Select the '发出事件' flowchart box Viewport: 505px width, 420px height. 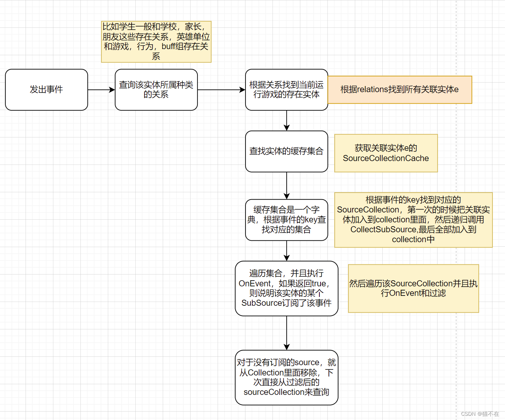click(x=46, y=90)
